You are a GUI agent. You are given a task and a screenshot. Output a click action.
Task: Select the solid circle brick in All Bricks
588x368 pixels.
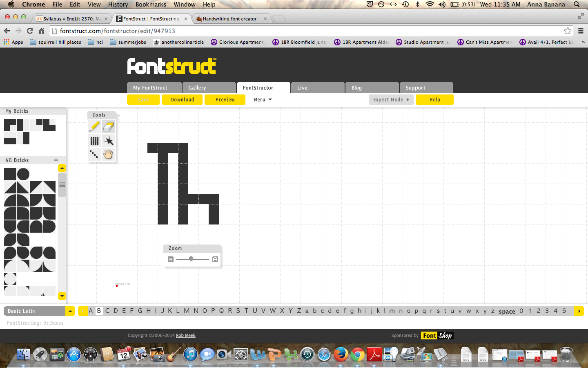[x=23, y=174]
